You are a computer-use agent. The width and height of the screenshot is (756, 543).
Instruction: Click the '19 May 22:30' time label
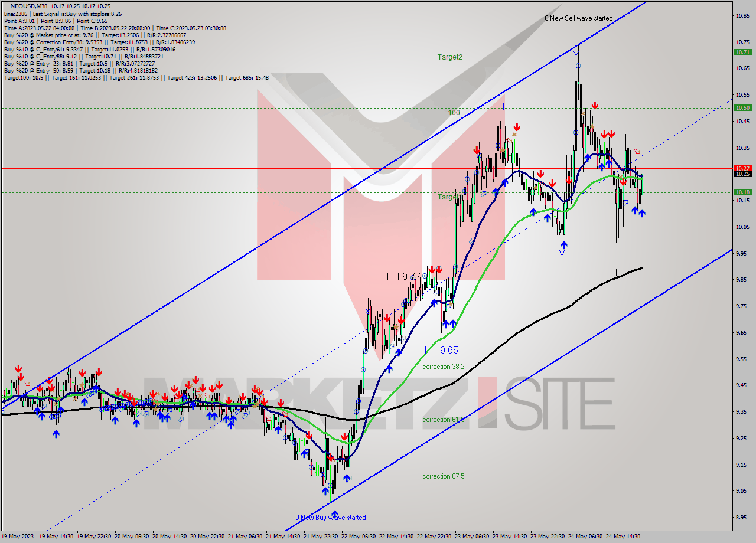(x=94, y=537)
